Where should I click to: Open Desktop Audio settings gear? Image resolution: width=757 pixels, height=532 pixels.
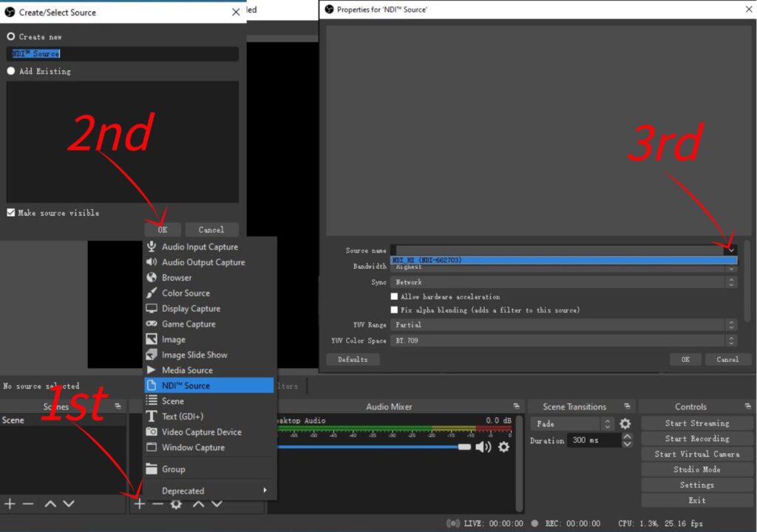coord(503,447)
